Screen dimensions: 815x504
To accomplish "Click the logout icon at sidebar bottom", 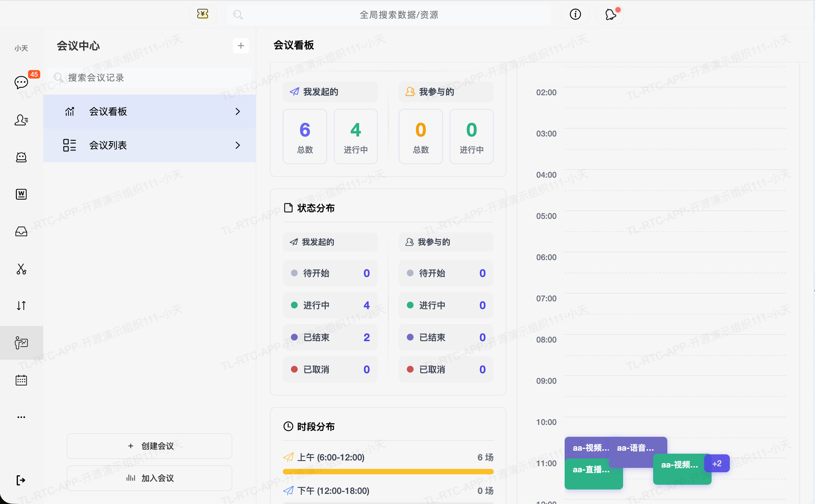I will click(21, 480).
